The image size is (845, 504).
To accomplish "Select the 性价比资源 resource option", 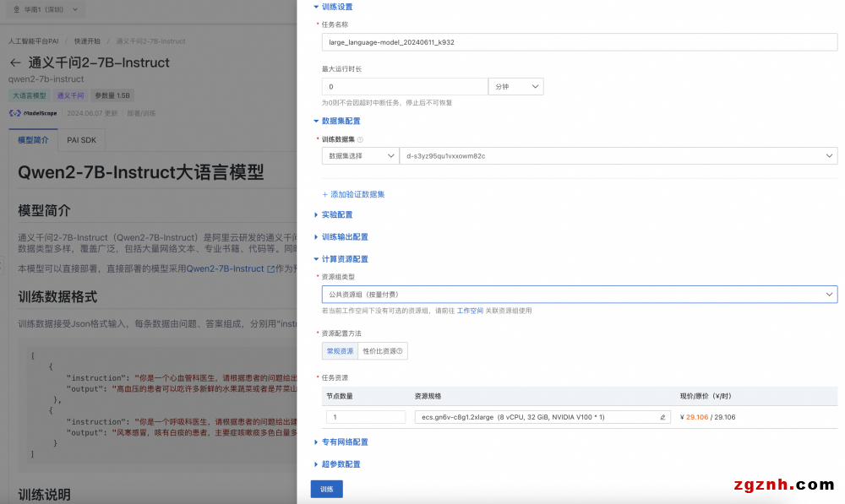I will click(x=382, y=351).
